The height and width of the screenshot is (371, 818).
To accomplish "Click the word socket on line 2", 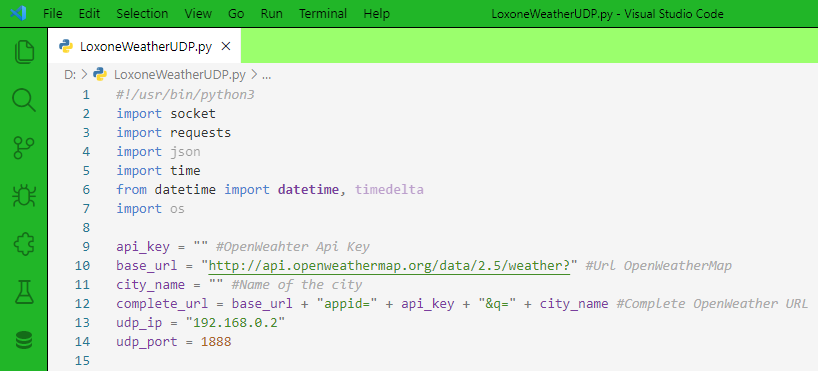I will coord(193,114).
